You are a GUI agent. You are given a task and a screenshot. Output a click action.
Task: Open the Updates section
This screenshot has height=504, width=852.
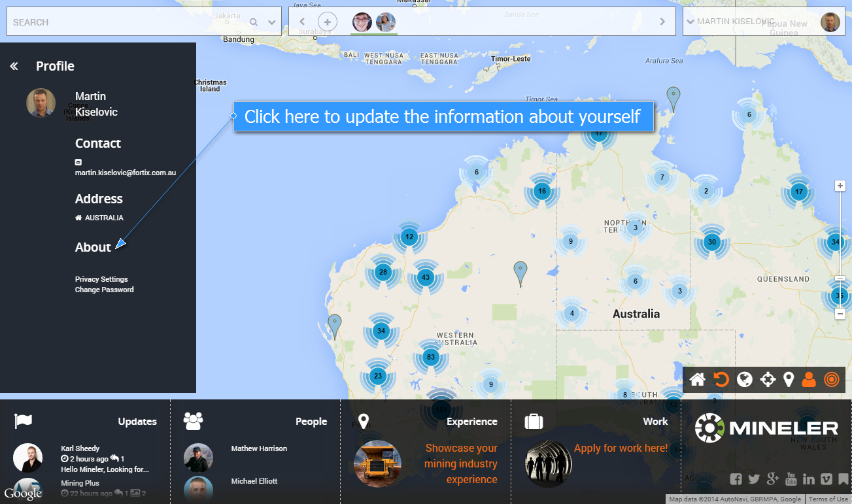tap(137, 422)
